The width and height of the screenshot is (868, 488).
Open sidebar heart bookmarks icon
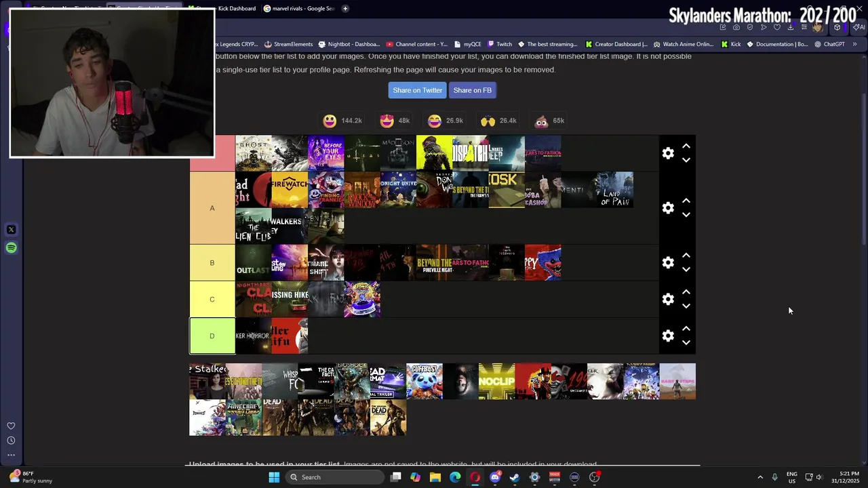[x=11, y=426]
